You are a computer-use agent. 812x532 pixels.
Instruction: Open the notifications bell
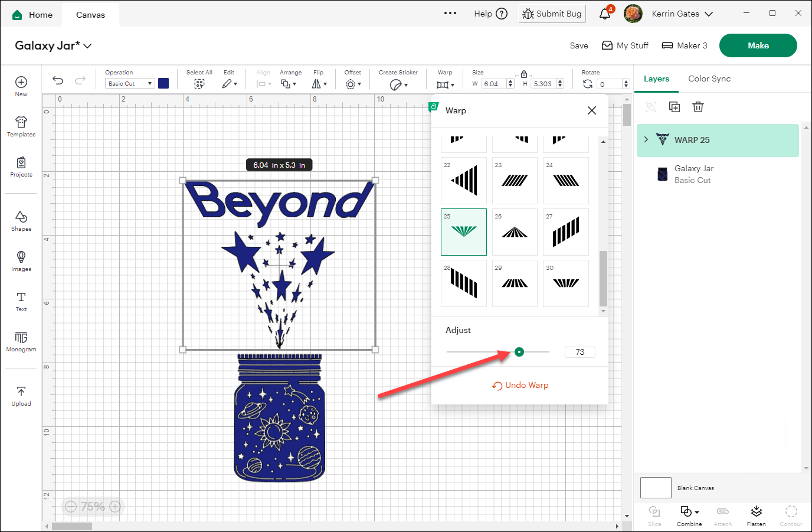[x=605, y=14]
